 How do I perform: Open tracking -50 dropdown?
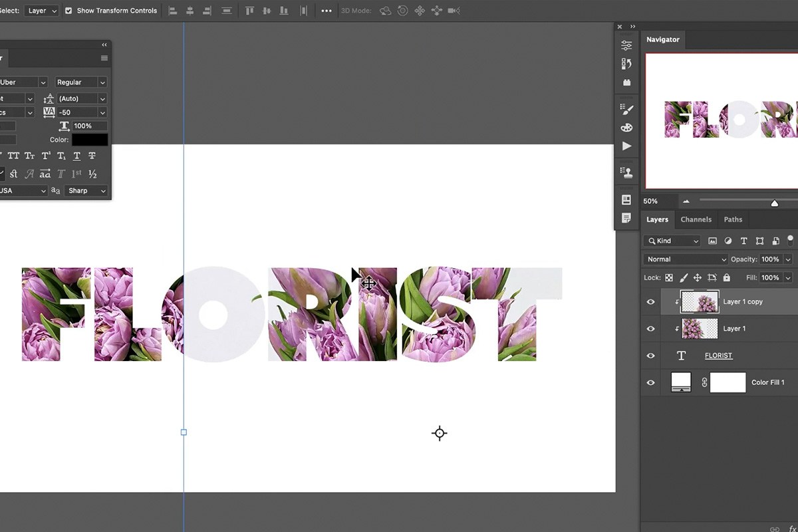[82, 112]
